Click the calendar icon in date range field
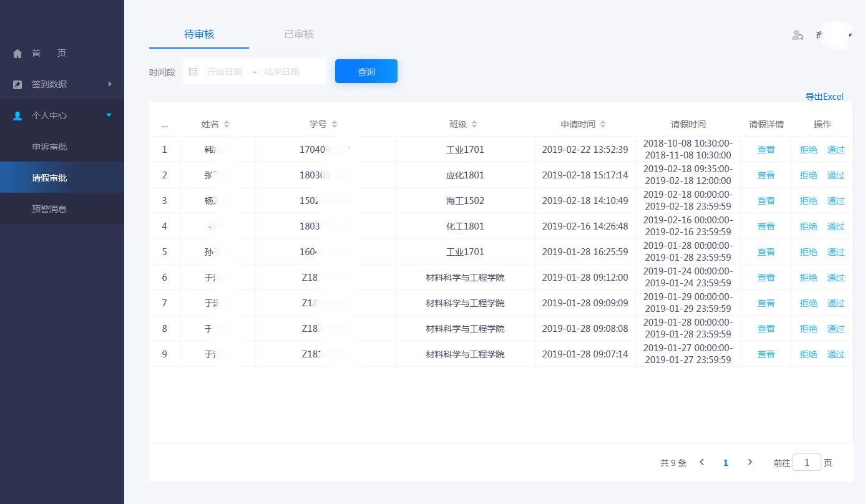 [193, 72]
